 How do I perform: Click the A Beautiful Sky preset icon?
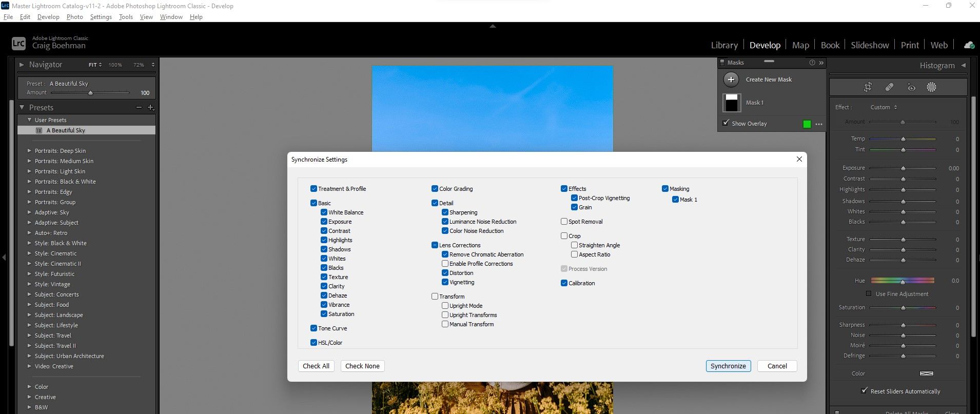click(39, 130)
